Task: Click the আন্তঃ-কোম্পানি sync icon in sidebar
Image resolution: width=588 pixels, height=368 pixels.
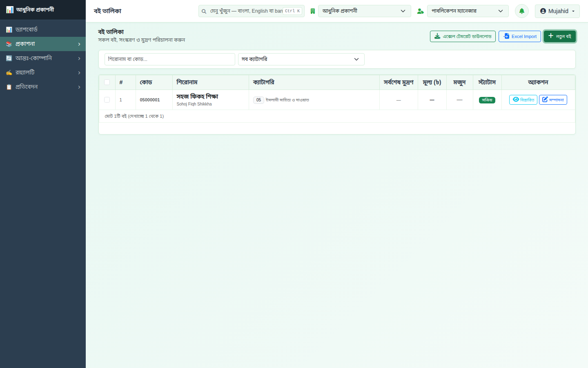Action: tap(9, 58)
